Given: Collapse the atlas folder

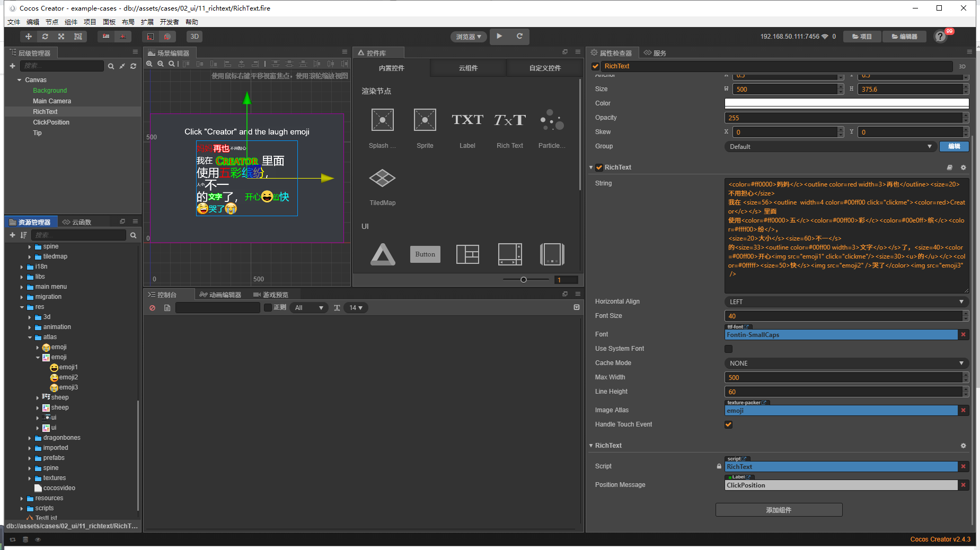Looking at the screenshot, I should [x=30, y=338].
